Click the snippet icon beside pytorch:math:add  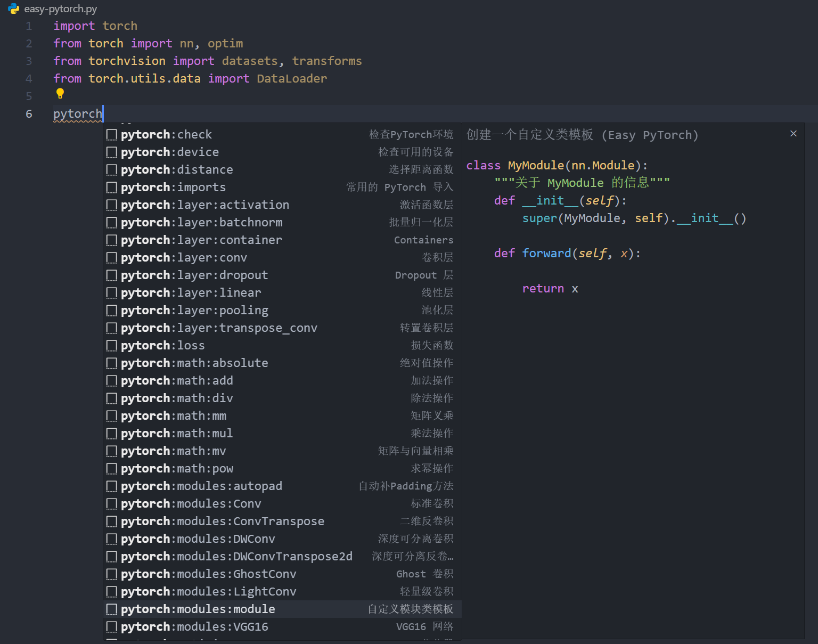(112, 381)
